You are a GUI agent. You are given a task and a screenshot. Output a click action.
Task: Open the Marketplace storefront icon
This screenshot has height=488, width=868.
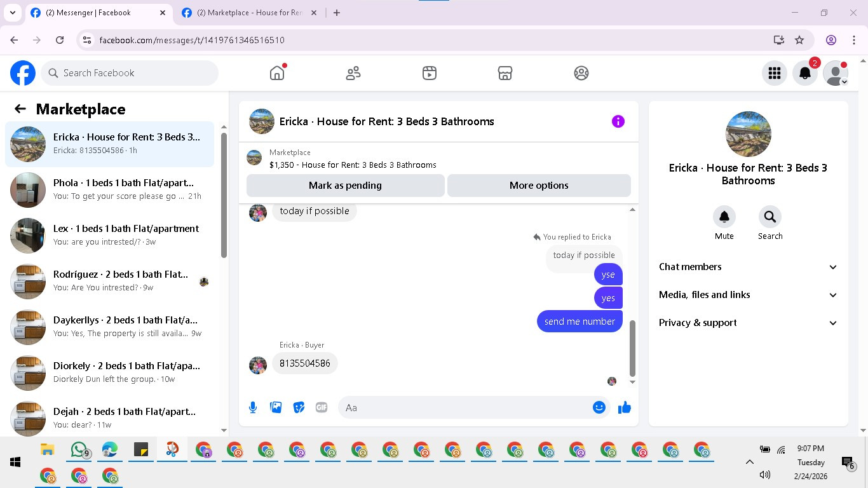505,73
